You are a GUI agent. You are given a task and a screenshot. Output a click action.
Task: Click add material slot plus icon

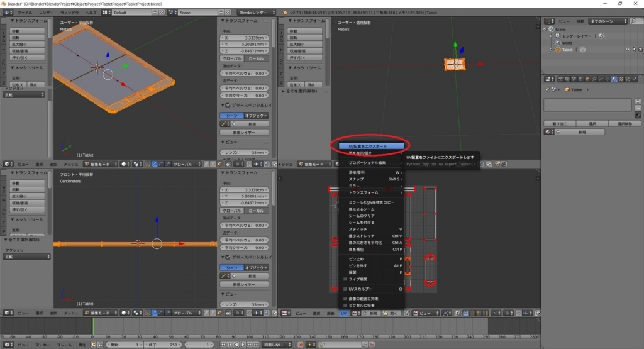(x=638, y=101)
